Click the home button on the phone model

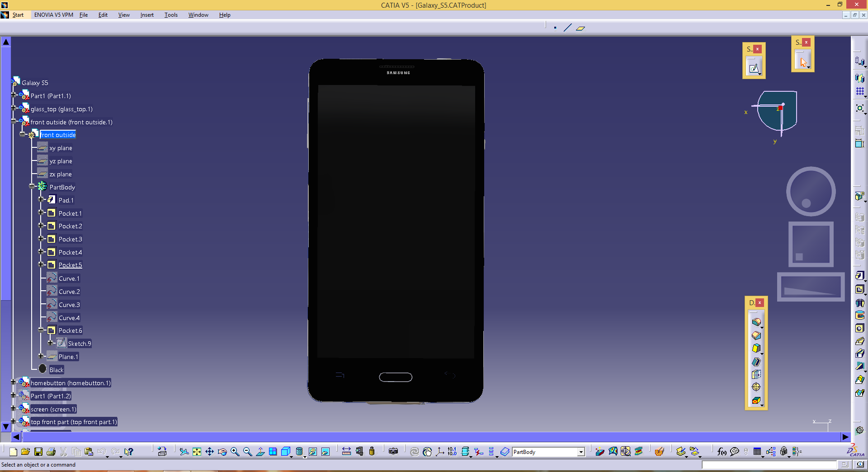click(x=396, y=377)
